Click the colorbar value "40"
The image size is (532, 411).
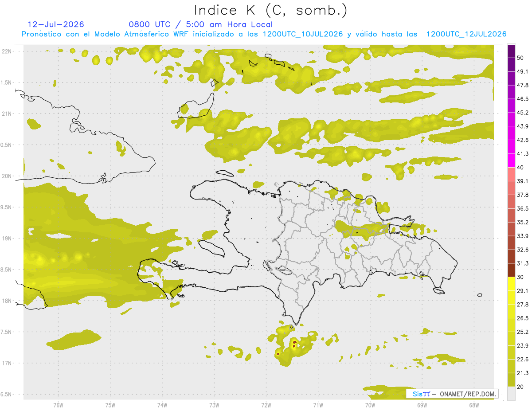pos(520,168)
